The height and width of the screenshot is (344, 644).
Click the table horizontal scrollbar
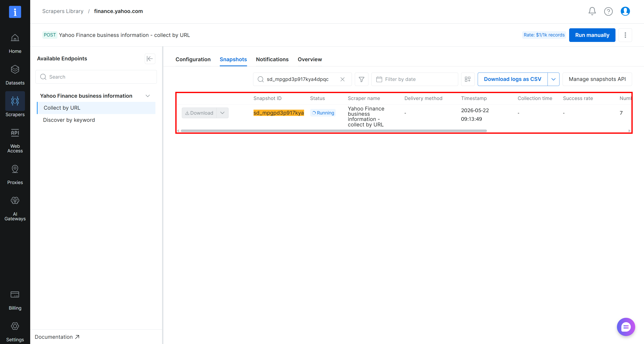333,131
